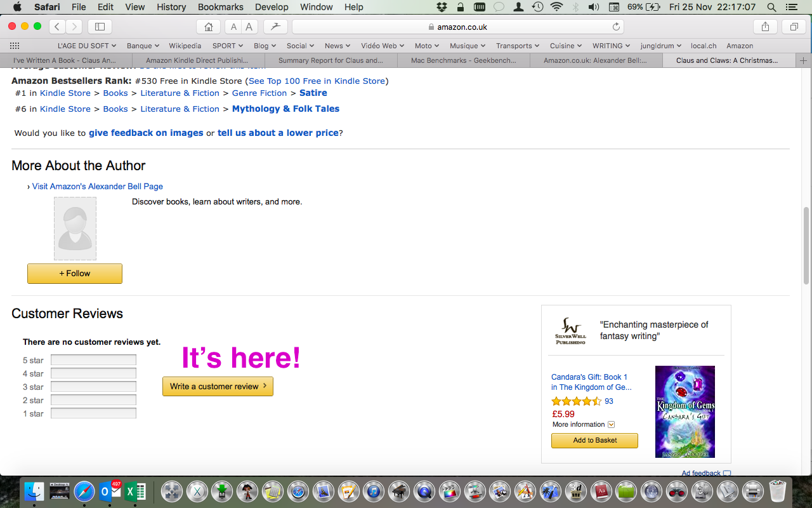Click the 3 star rating bar
This screenshot has width=812, height=508.
click(x=93, y=387)
